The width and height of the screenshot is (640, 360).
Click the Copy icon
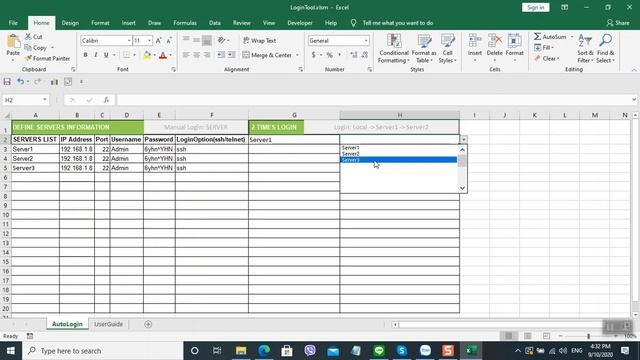coord(28,48)
